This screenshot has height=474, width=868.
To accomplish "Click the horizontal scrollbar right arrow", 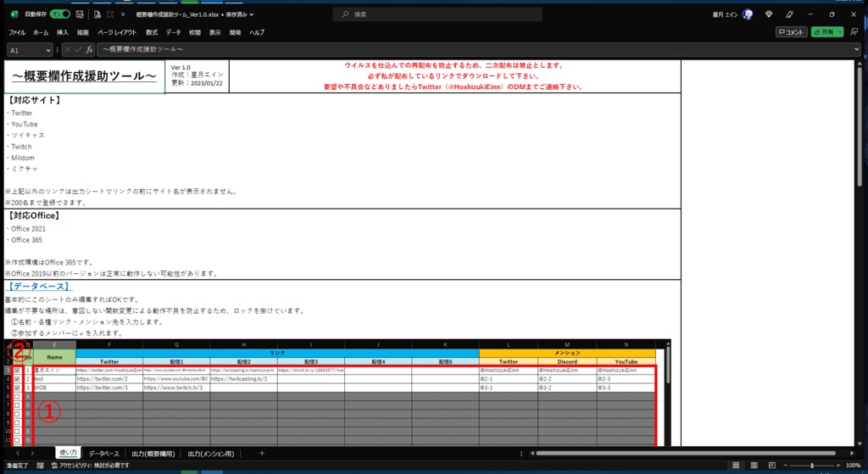I will pyautogui.click(x=852, y=454).
